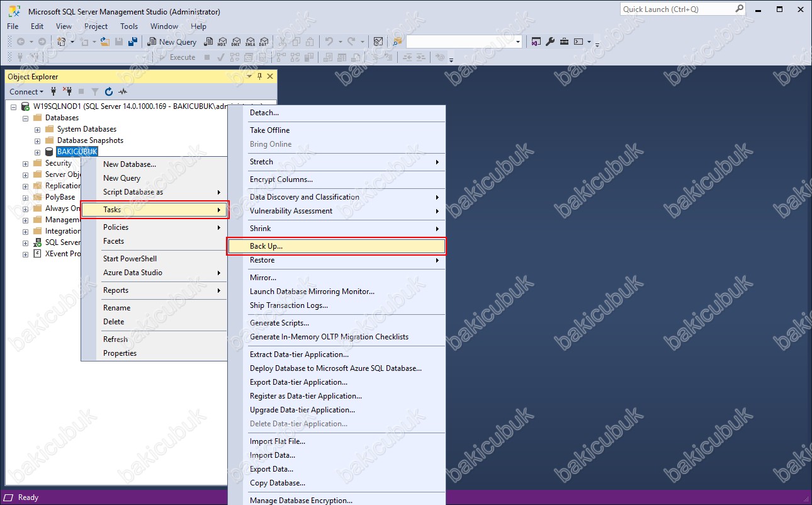Expand the System Databases folder

coord(37,129)
